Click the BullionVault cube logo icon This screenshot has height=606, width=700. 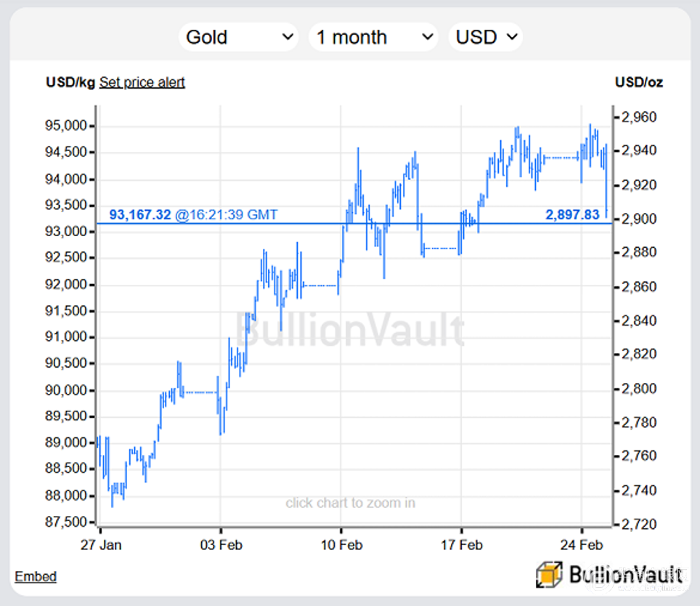pos(549,575)
